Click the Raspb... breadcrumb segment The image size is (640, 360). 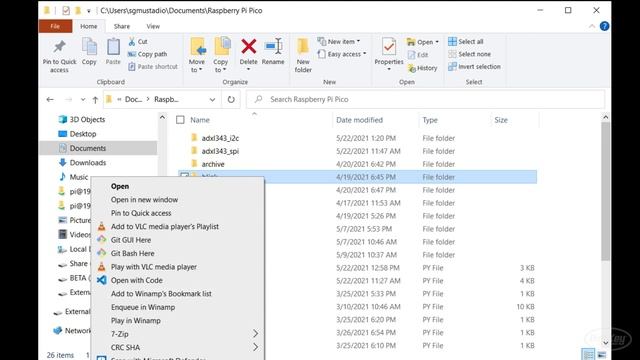(166, 99)
